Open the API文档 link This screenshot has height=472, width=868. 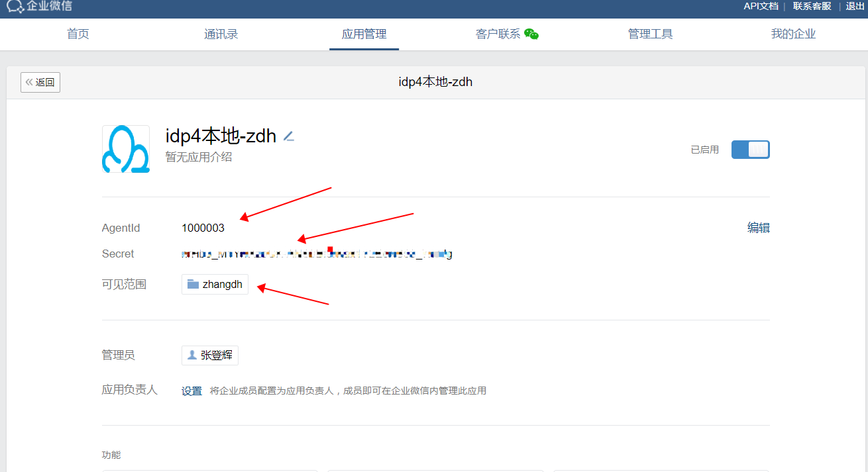(761, 6)
